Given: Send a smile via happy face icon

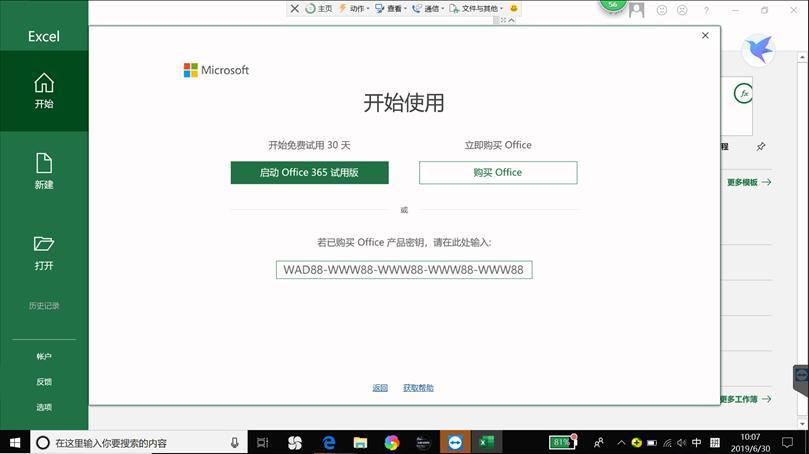Looking at the screenshot, I should [662, 10].
